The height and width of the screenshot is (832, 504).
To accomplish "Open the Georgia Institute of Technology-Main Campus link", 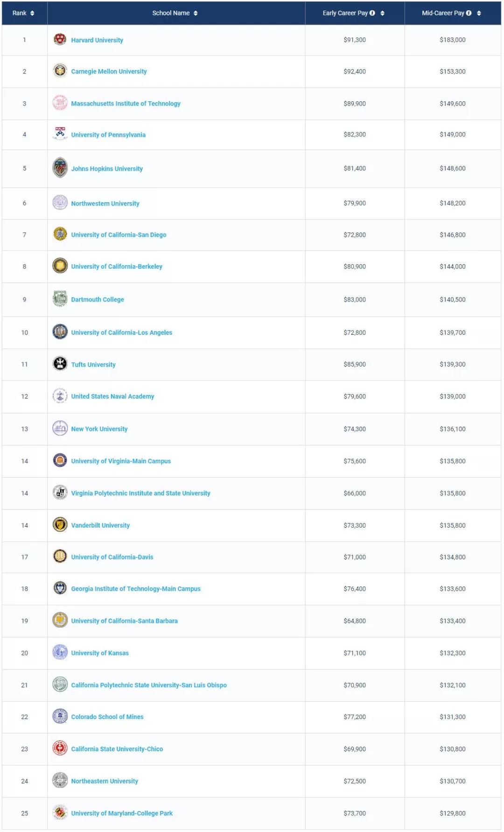I will coord(136,589).
